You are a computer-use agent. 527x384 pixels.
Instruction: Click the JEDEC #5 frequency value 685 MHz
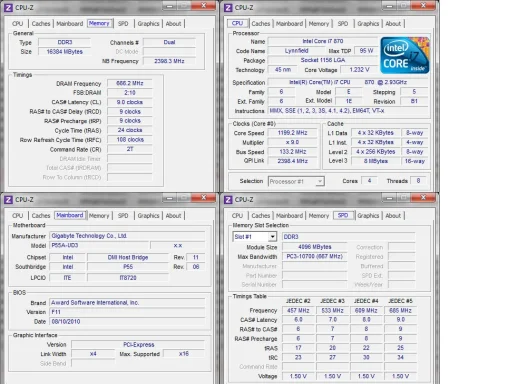400,310
